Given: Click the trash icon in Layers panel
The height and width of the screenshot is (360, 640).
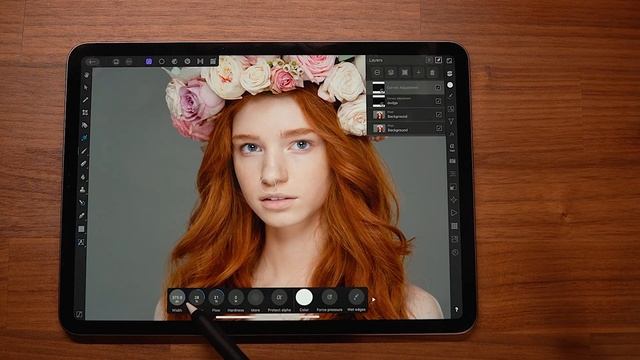Looking at the screenshot, I should (x=432, y=73).
